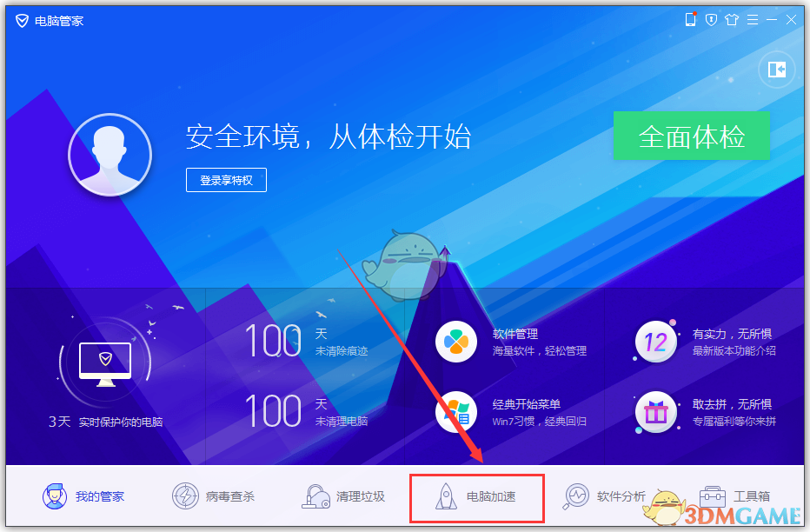Open the hamburger main menu
The height and width of the screenshot is (532, 810).
tap(753, 20)
